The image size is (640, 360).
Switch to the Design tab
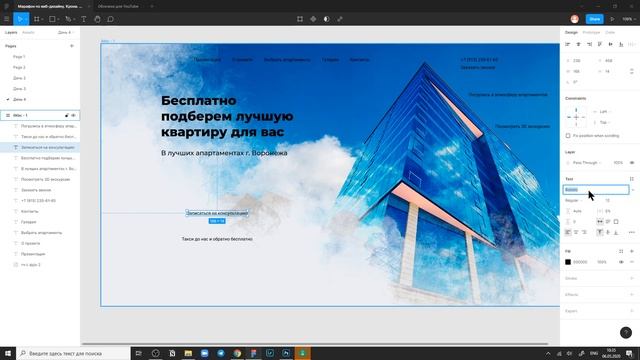[x=571, y=32]
